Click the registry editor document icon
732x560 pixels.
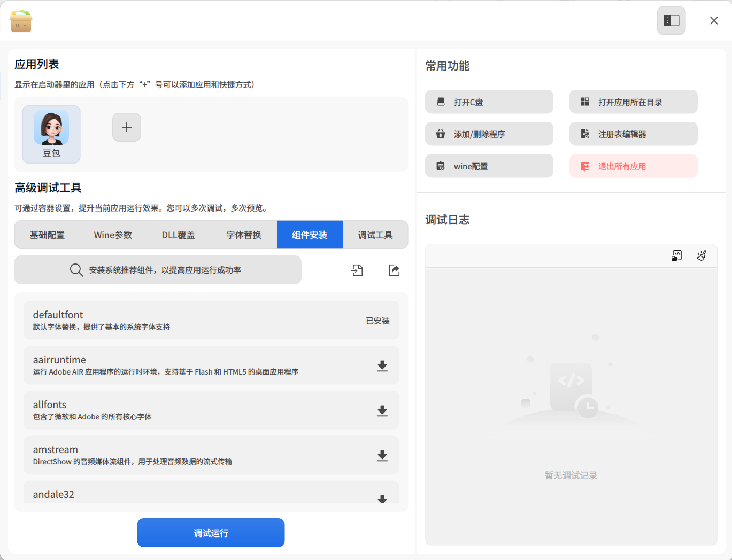tap(585, 134)
